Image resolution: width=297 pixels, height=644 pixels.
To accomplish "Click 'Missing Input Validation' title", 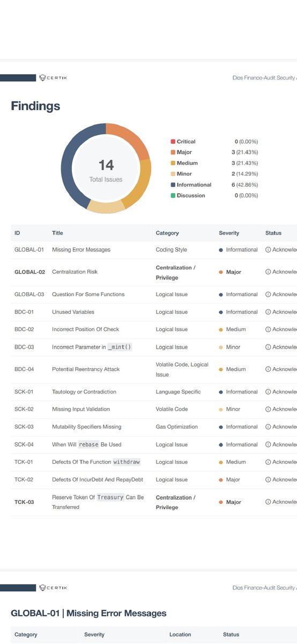I will 81,409.
